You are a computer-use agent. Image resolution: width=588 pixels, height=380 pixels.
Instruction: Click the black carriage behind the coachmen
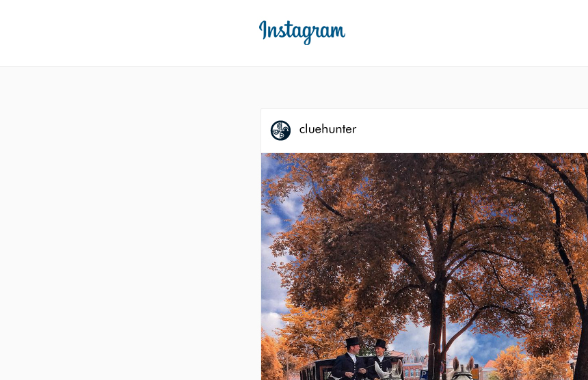(x=316, y=370)
